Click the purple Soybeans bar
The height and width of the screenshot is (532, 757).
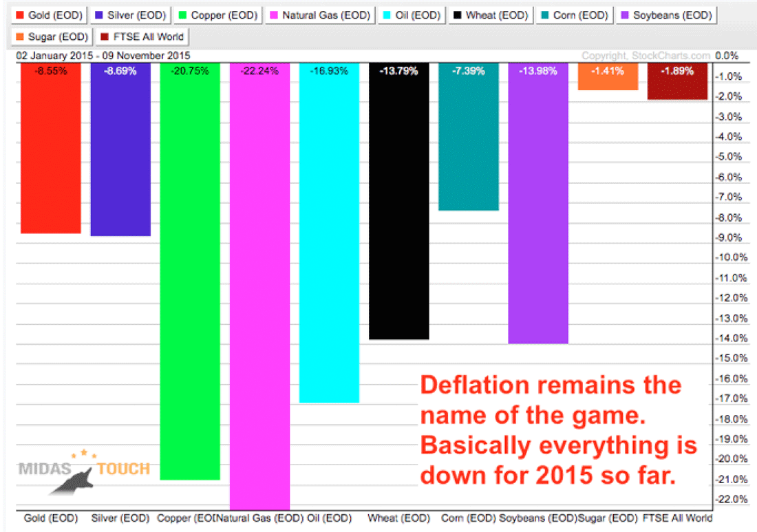point(538,203)
